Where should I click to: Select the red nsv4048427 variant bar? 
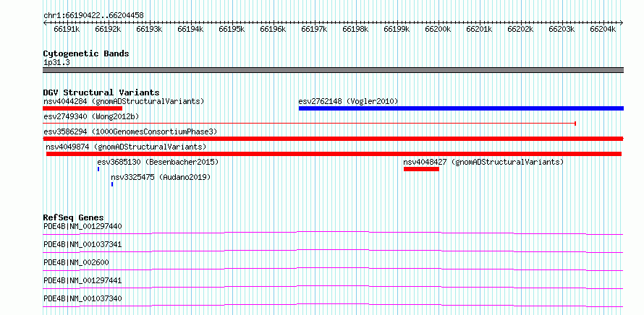(421, 169)
